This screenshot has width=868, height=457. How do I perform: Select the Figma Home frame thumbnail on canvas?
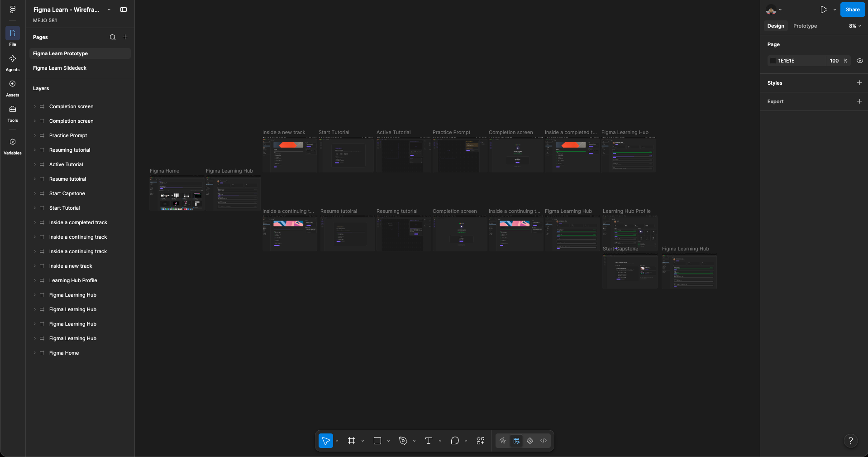tap(177, 193)
